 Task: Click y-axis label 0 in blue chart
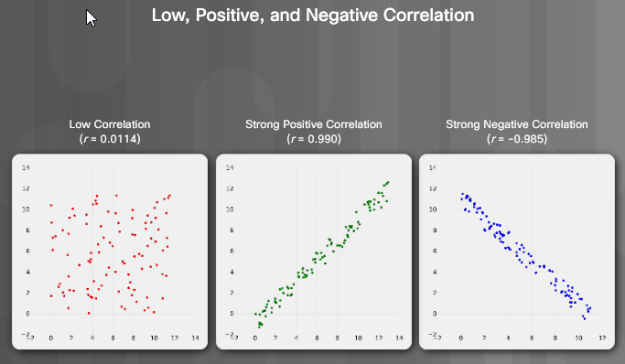click(435, 314)
